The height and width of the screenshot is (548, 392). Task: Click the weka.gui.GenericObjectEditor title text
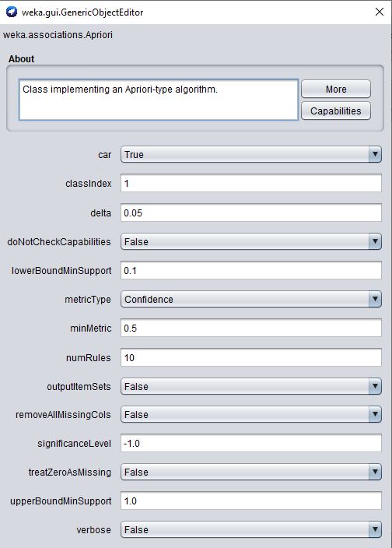pyautogui.click(x=82, y=12)
